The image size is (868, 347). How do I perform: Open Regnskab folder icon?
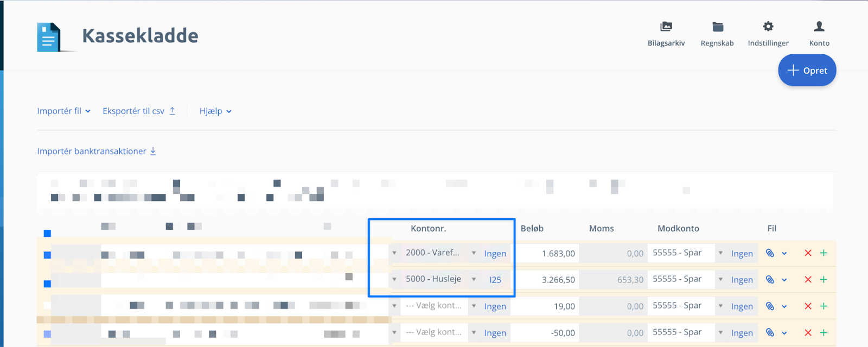coord(717,27)
